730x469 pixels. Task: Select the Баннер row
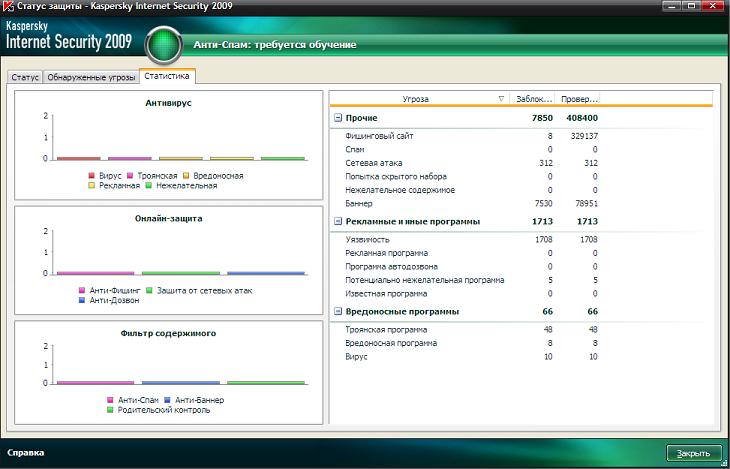click(521, 204)
